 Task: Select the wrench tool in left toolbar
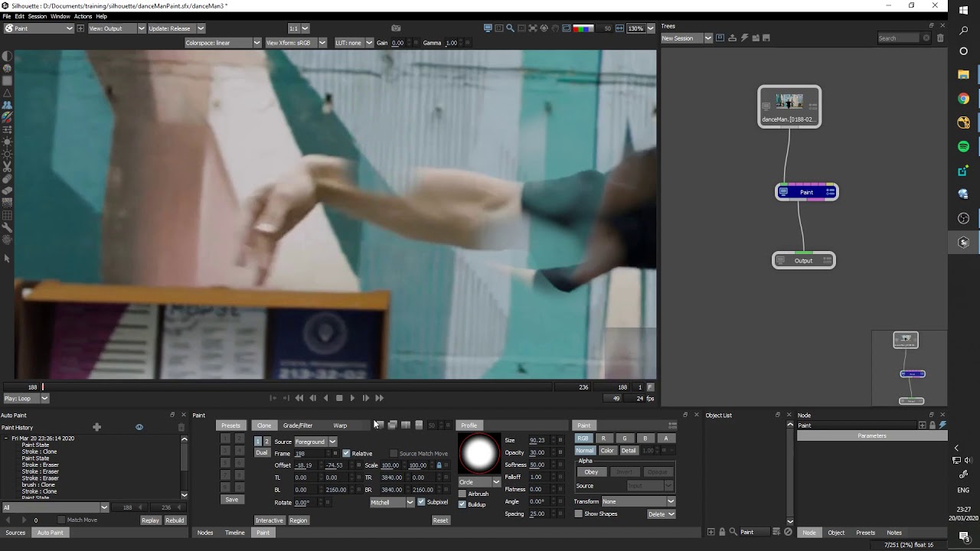tap(7, 227)
